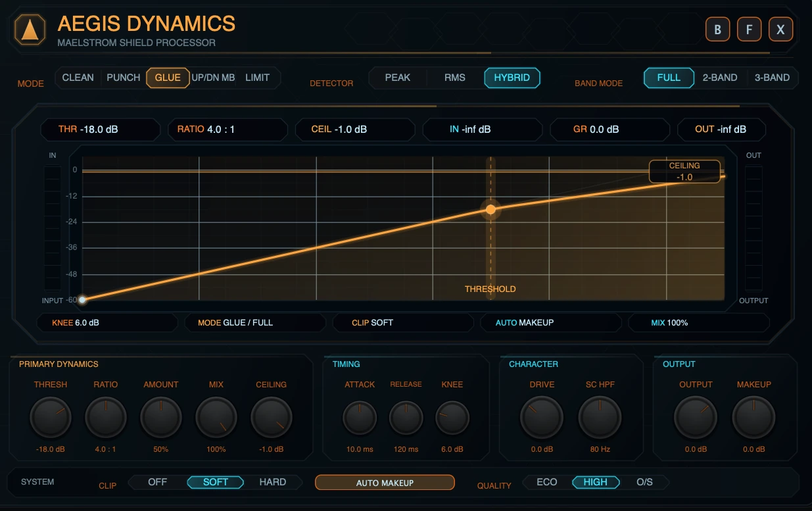The height and width of the screenshot is (511, 812).
Task: Set quality to O/S
Action: coord(645,482)
